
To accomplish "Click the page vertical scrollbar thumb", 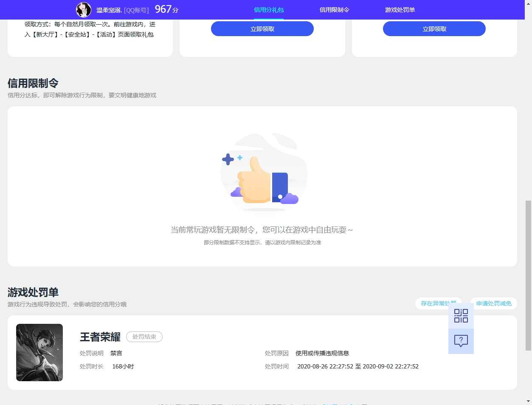I will (528, 275).
